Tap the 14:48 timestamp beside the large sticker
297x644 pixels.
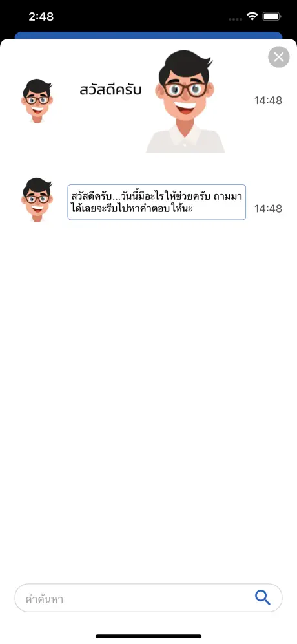(268, 101)
